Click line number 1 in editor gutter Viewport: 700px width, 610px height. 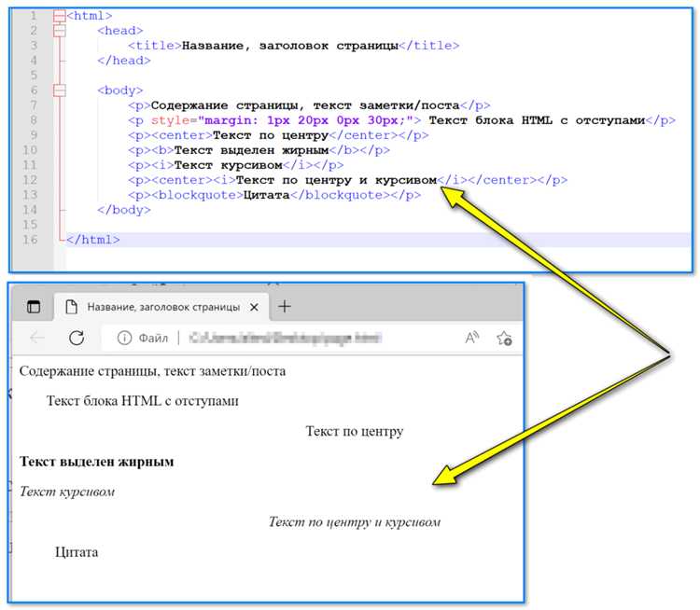coord(34,16)
